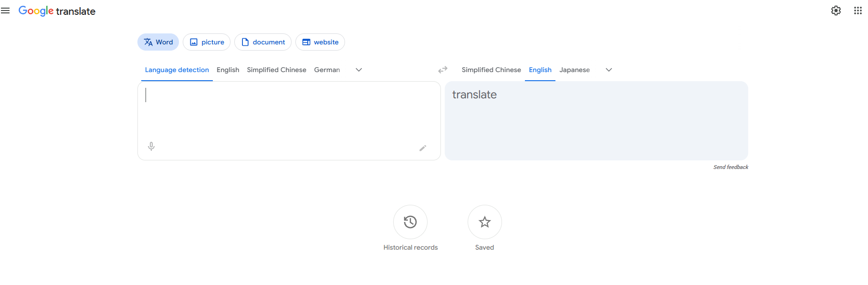Open the hamburger main menu
This screenshot has height=285, width=868.
[x=5, y=11]
